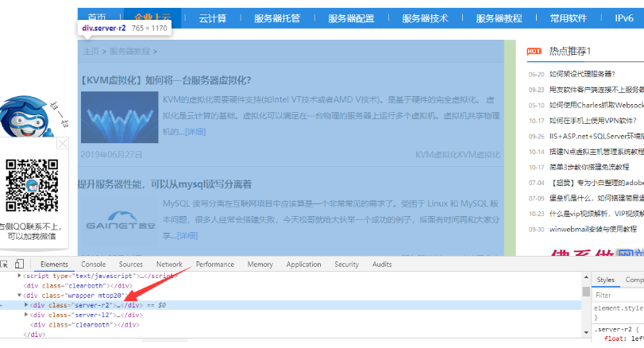The image size is (644, 348).
Task: Close the QR code popup
Action: pos(63,144)
